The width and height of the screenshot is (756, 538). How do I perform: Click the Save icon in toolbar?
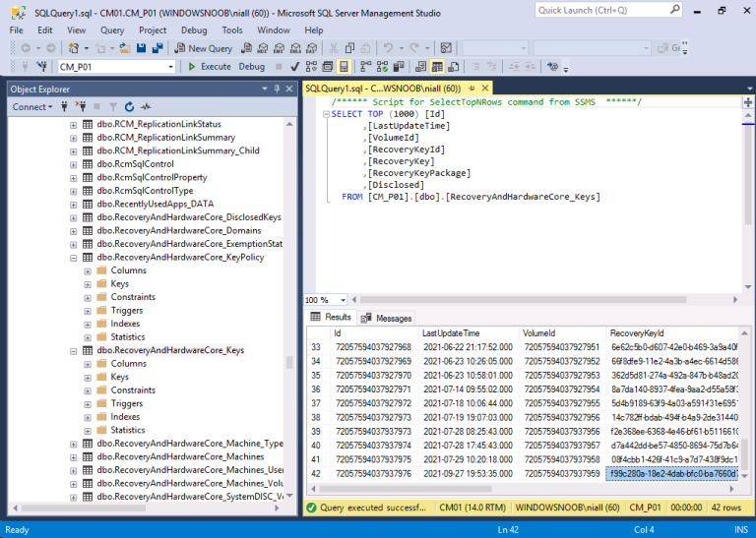(142, 48)
